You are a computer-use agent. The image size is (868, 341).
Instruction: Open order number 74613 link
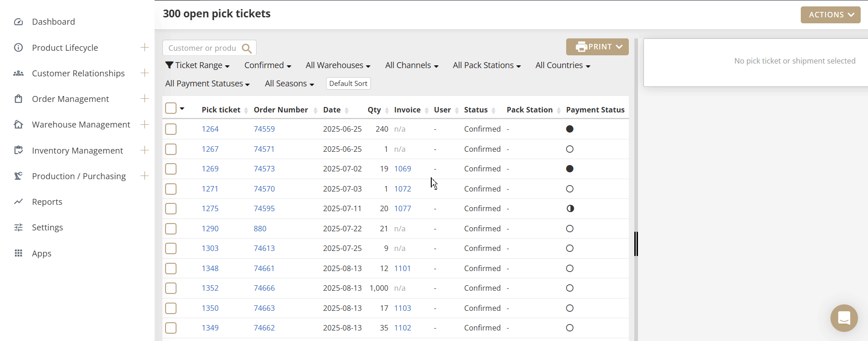coord(264,248)
